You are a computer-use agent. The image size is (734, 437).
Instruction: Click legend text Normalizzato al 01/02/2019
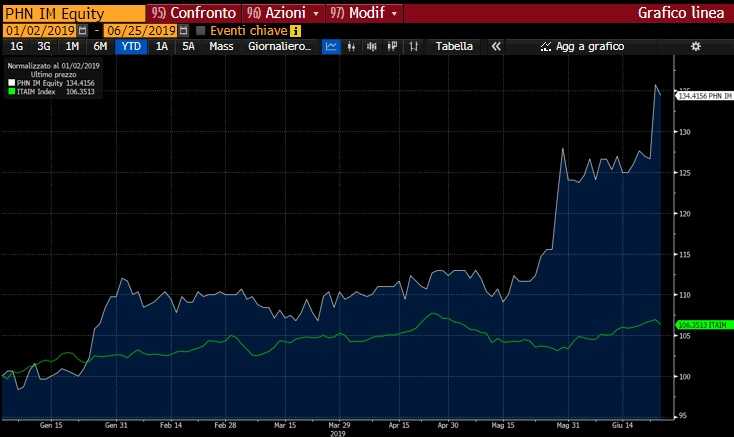(x=53, y=66)
